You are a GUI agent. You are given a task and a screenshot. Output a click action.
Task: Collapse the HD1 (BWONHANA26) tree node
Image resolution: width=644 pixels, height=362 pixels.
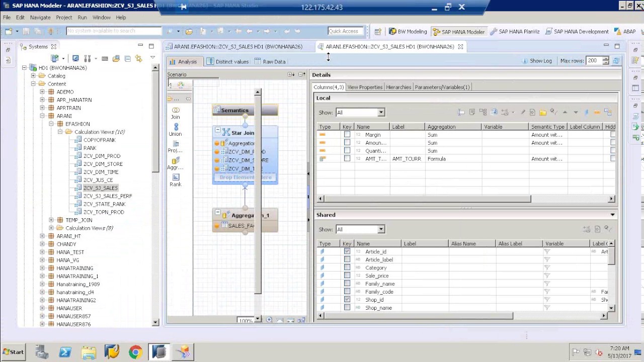[x=25, y=68]
